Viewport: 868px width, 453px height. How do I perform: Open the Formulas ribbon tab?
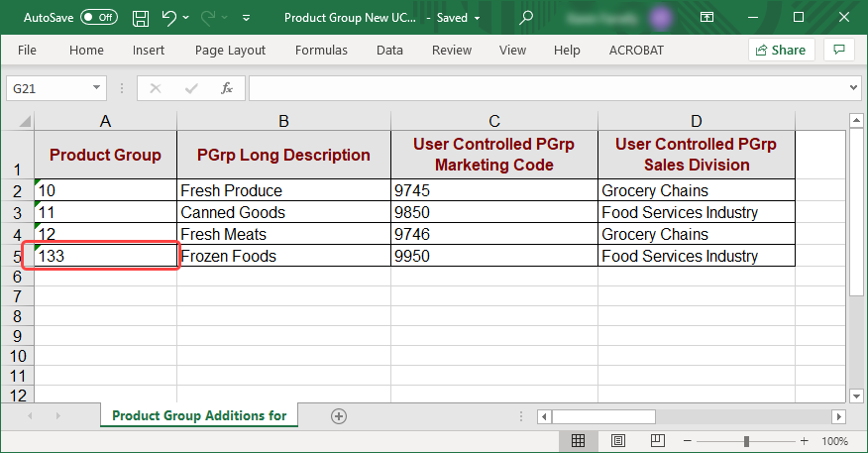click(321, 50)
